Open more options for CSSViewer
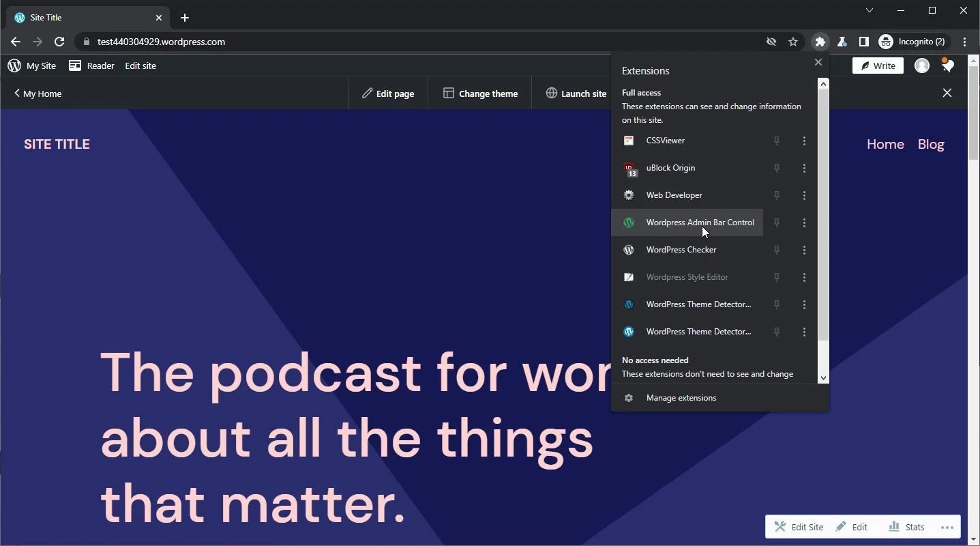This screenshot has width=980, height=546. 804,141
